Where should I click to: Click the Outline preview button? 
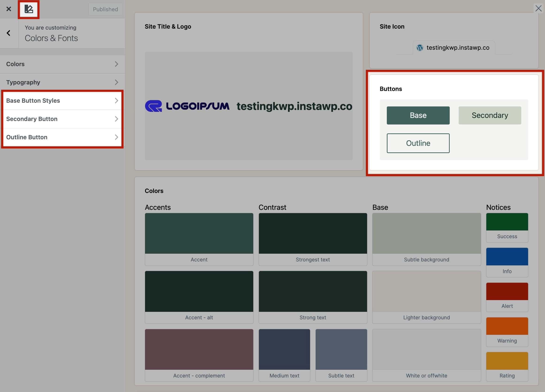click(x=418, y=143)
